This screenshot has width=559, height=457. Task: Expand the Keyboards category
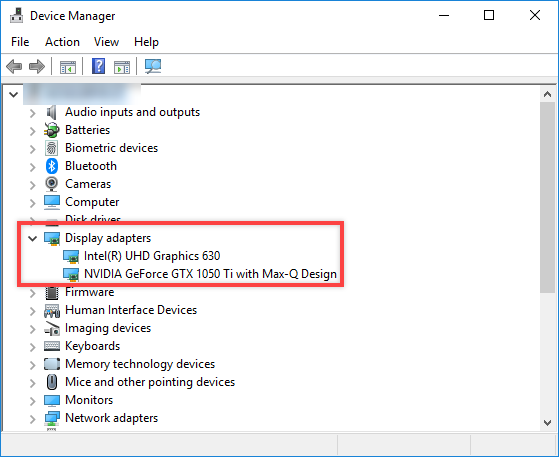(32, 347)
